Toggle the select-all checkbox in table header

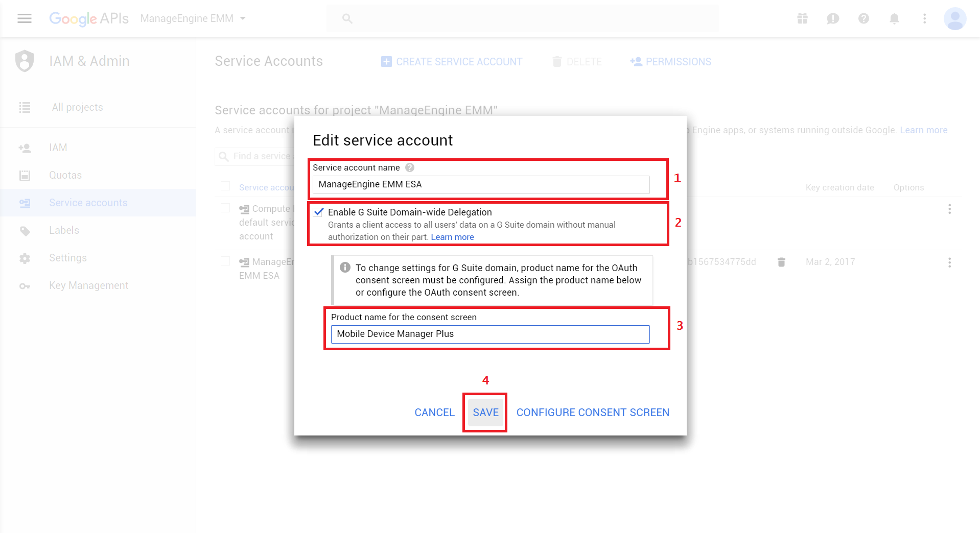coord(225,186)
